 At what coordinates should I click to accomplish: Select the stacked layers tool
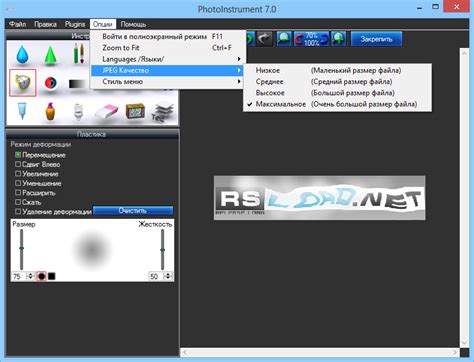[163, 112]
